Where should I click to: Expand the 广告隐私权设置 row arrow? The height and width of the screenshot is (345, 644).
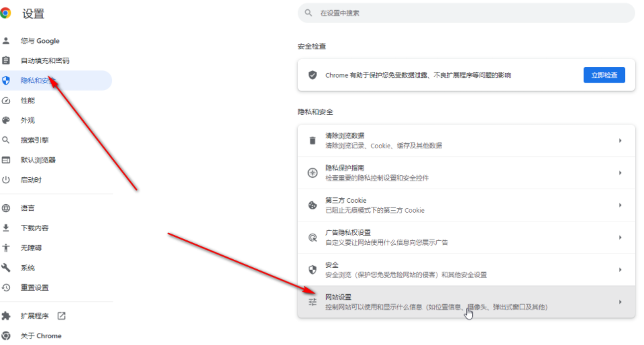pyautogui.click(x=620, y=238)
